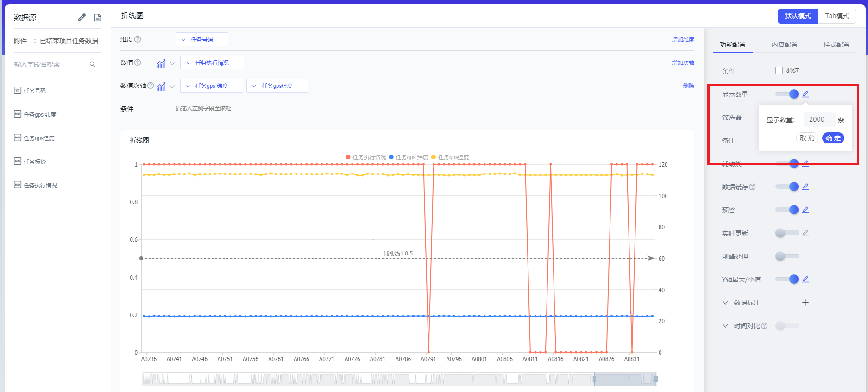Turn on 削峰处理 switch
Viewport: 868px width, 392px height.
[x=787, y=256]
